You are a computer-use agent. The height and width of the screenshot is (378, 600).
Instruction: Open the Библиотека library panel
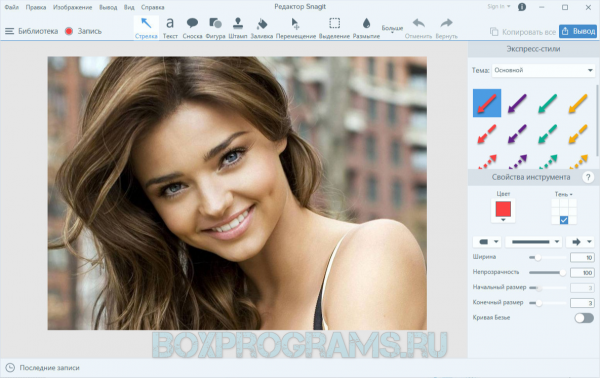[x=31, y=31]
